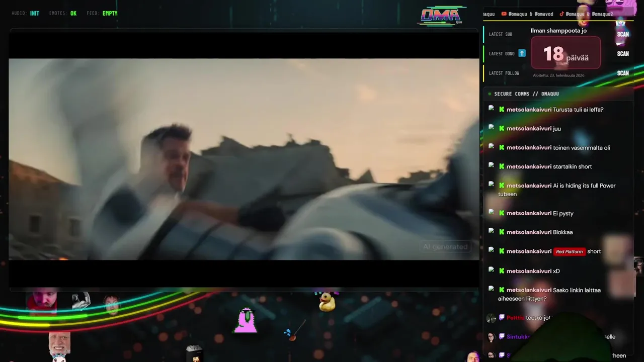Click 'Aloitettu: 23. helmikuuta 2026' text
The height and width of the screenshot is (362, 644).
(558, 75)
